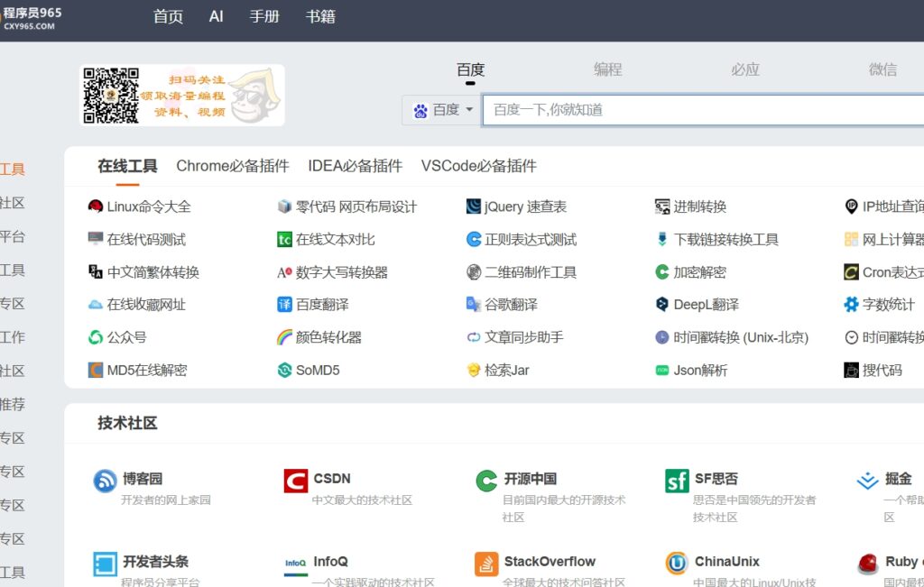Screen dimensions: 924x587
Task: Click the 在线收藏网址 cloud icon
Action: pos(96,305)
